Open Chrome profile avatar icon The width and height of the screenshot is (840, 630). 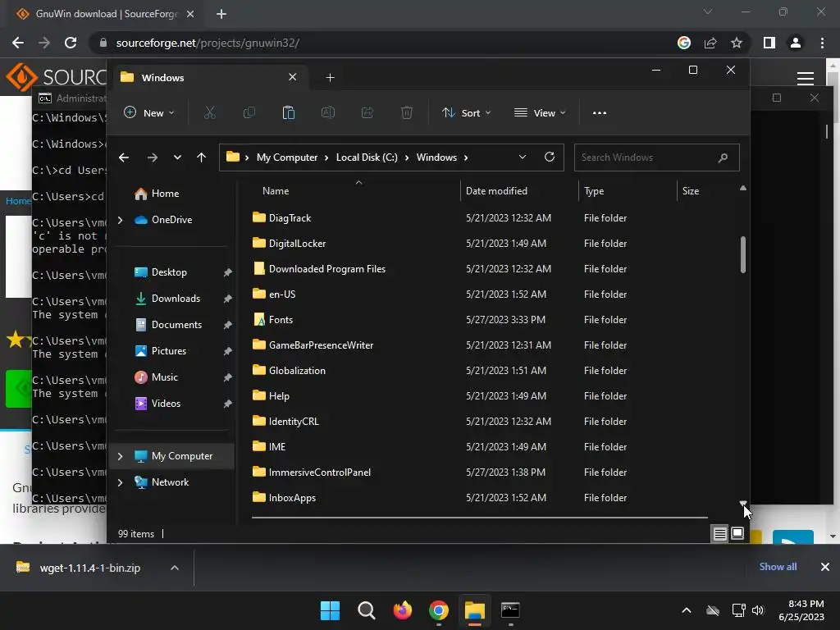796,43
